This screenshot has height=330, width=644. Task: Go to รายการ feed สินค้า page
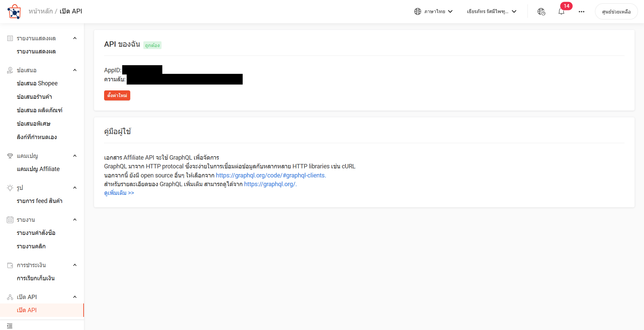(40, 201)
